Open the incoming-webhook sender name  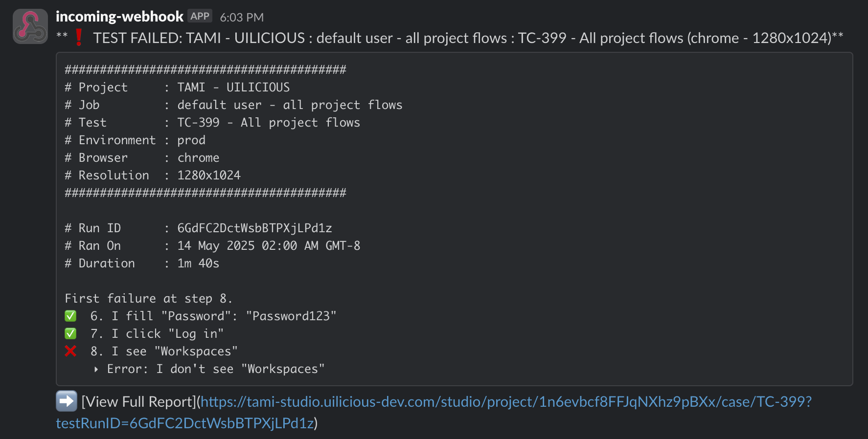tap(119, 17)
